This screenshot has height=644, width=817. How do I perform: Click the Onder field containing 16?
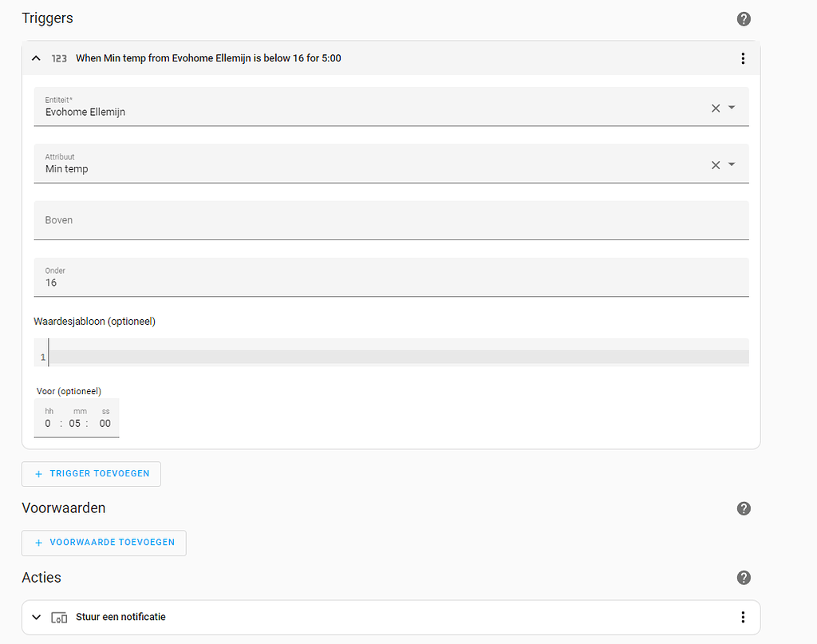(x=391, y=278)
